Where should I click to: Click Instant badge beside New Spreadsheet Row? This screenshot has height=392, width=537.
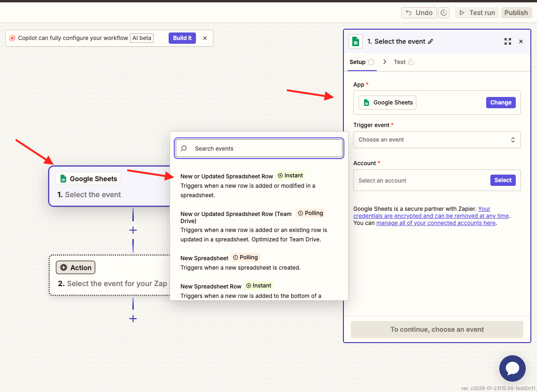tap(259, 286)
